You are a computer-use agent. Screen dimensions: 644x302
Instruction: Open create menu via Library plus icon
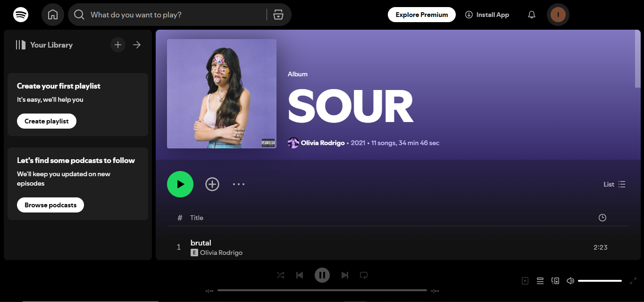pyautogui.click(x=117, y=44)
